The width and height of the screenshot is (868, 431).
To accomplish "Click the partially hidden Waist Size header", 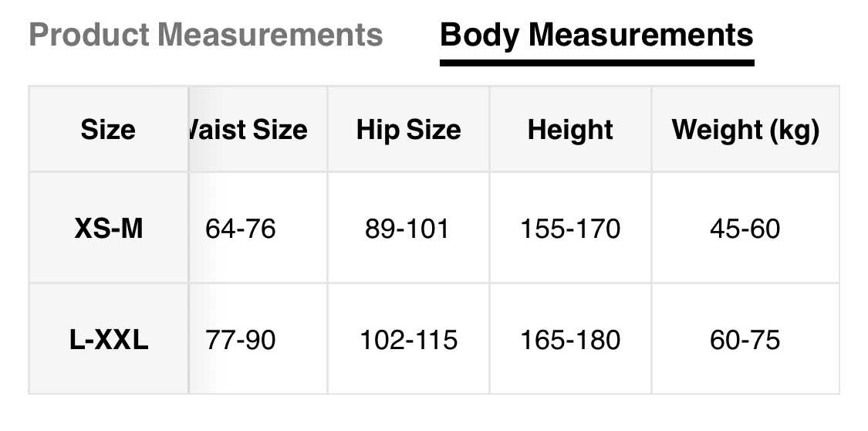I will (248, 130).
